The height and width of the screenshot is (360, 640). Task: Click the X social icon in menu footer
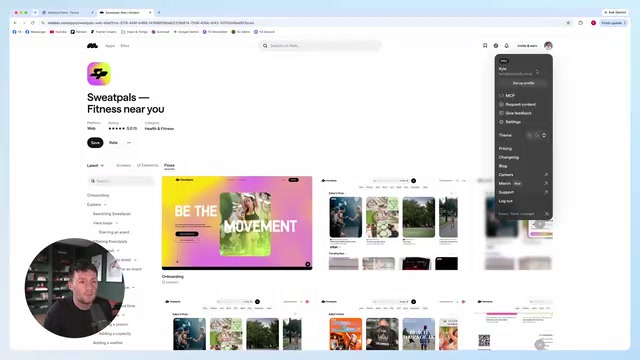tap(547, 214)
